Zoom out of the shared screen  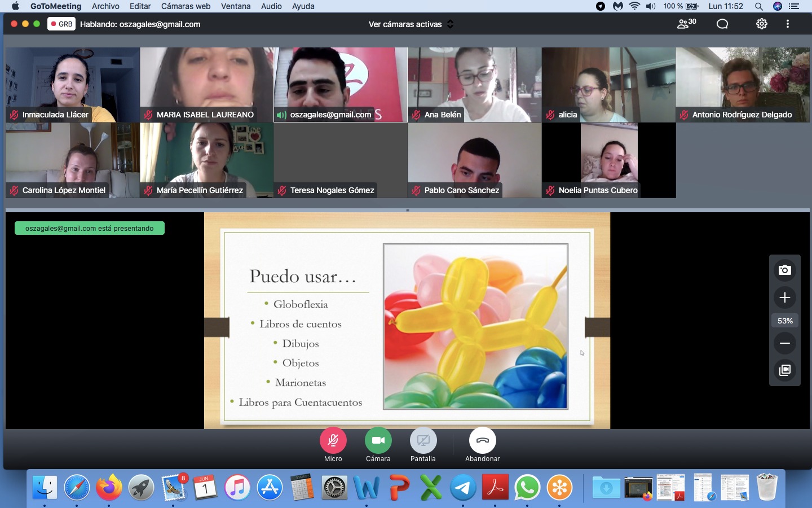pos(784,343)
